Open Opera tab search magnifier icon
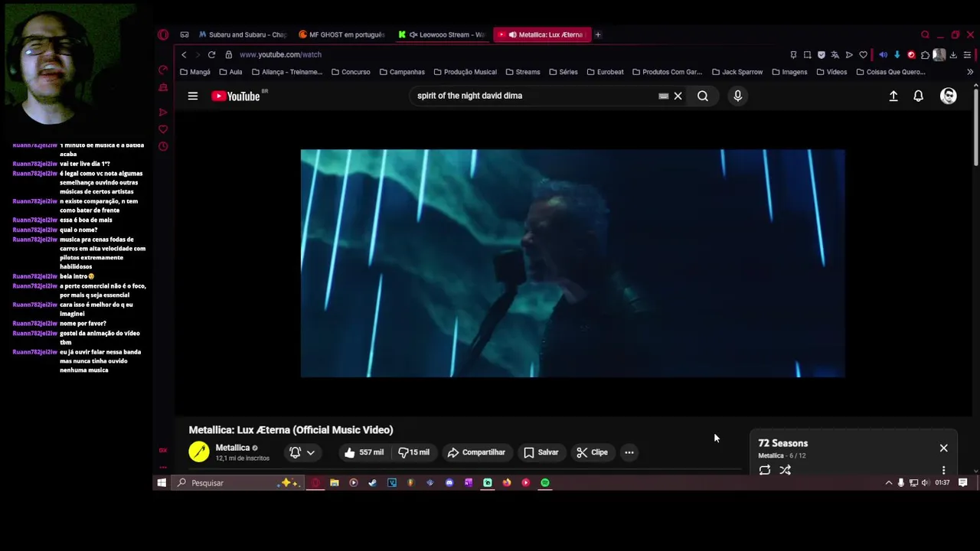This screenshot has height=551, width=980. tap(925, 34)
